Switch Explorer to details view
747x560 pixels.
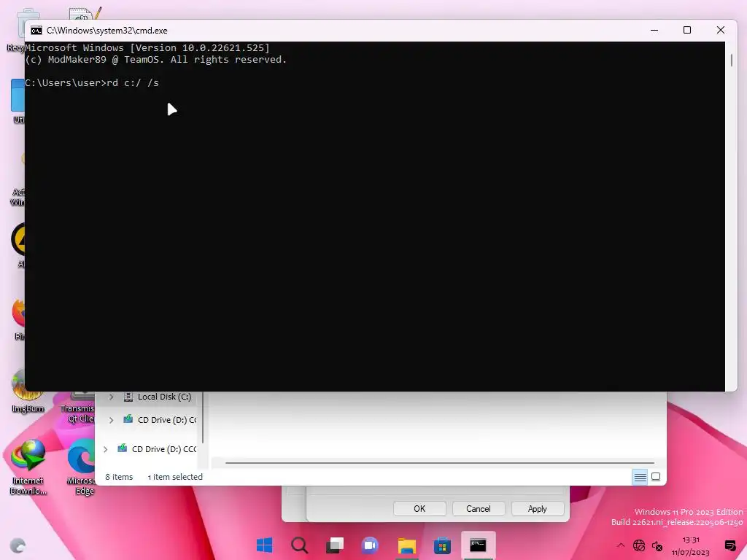click(x=640, y=477)
